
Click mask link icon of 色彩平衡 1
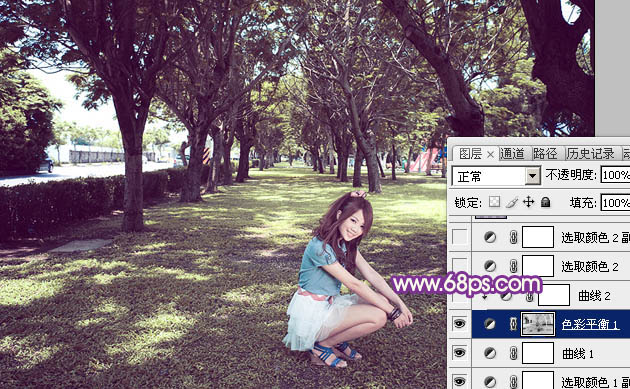point(513,323)
